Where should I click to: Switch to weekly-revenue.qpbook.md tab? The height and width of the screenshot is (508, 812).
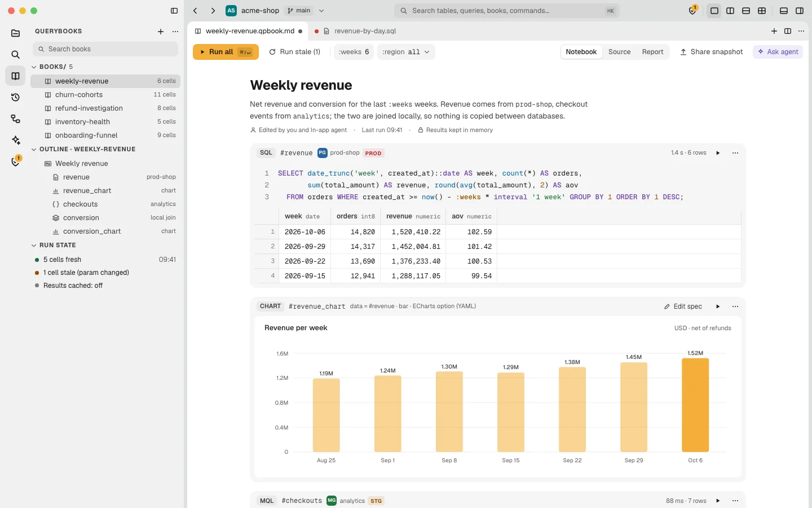click(x=248, y=31)
